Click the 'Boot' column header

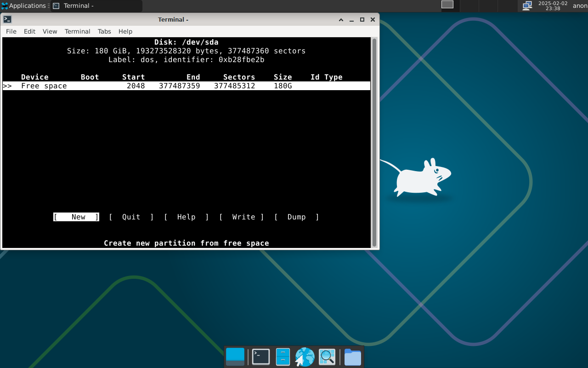tap(90, 77)
